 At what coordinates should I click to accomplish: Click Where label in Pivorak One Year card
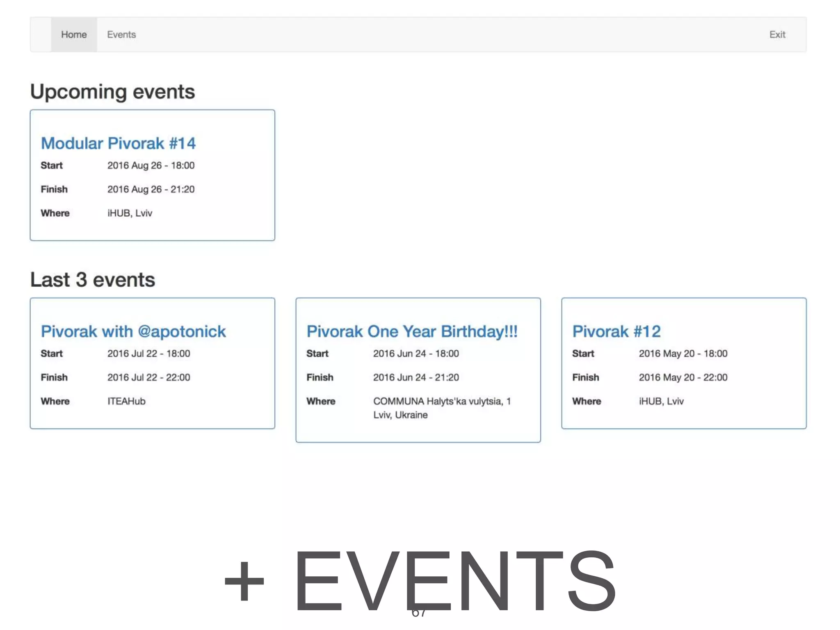pyautogui.click(x=321, y=401)
